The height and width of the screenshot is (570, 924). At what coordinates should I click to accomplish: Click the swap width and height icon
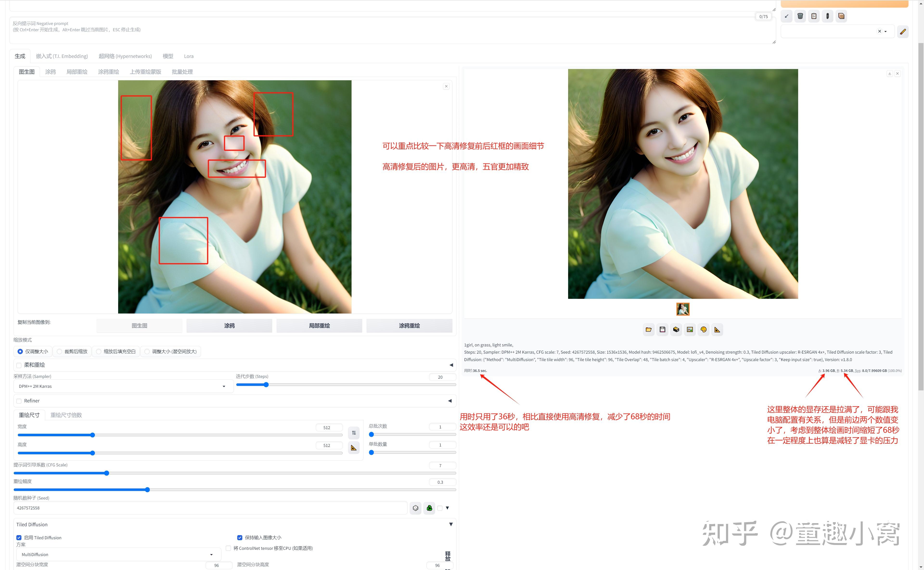point(353,433)
